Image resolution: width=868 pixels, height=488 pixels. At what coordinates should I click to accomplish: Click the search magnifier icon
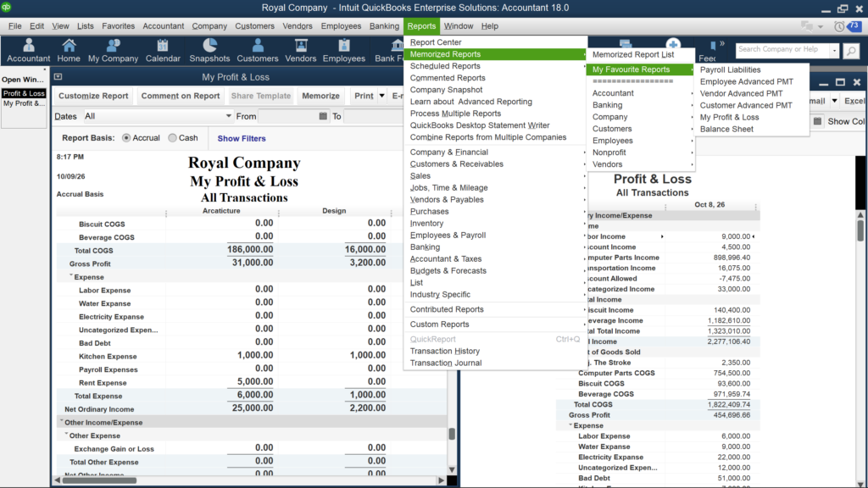851,51
